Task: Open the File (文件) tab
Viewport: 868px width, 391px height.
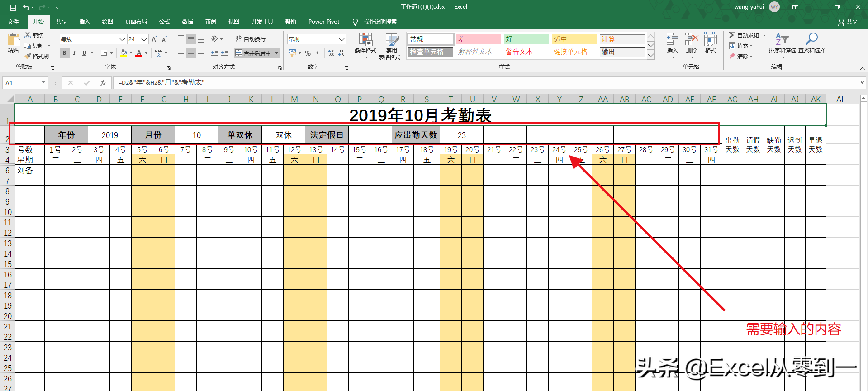Action: pyautogui.click(x=13, y=22)
